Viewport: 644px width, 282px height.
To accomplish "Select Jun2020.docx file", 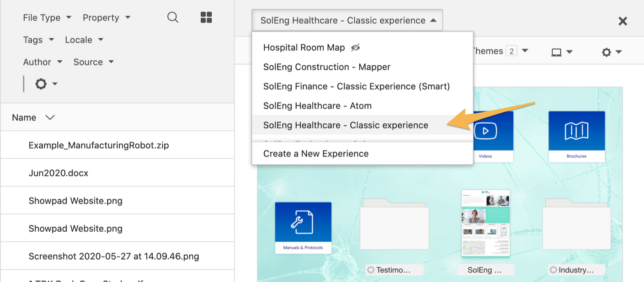I will (117, 173).
